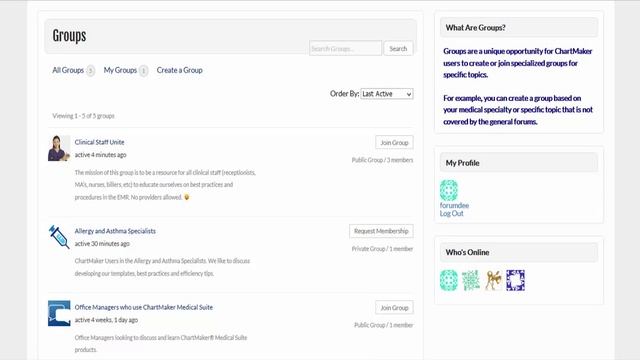This screenshot has width=640, height=360.
Task: Open the Clinical Staff Unite group avatar
Action: [x=59, y=148]
